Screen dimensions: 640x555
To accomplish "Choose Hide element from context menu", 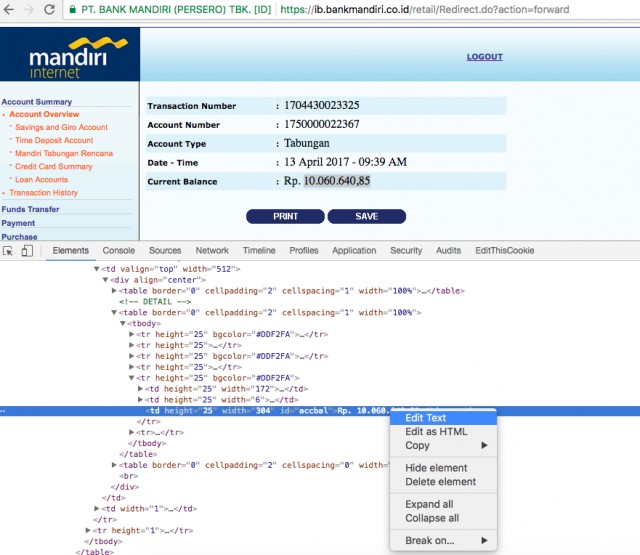I will (x=443, y=468).
